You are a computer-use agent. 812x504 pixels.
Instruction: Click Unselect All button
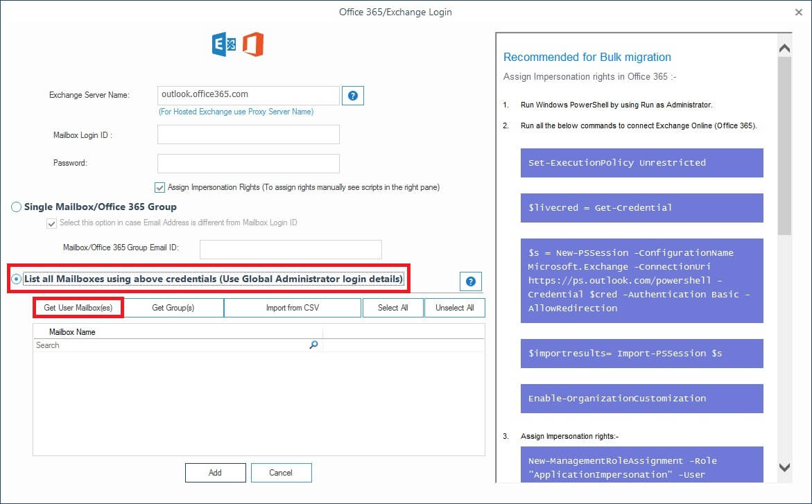(x=455, y=308)
